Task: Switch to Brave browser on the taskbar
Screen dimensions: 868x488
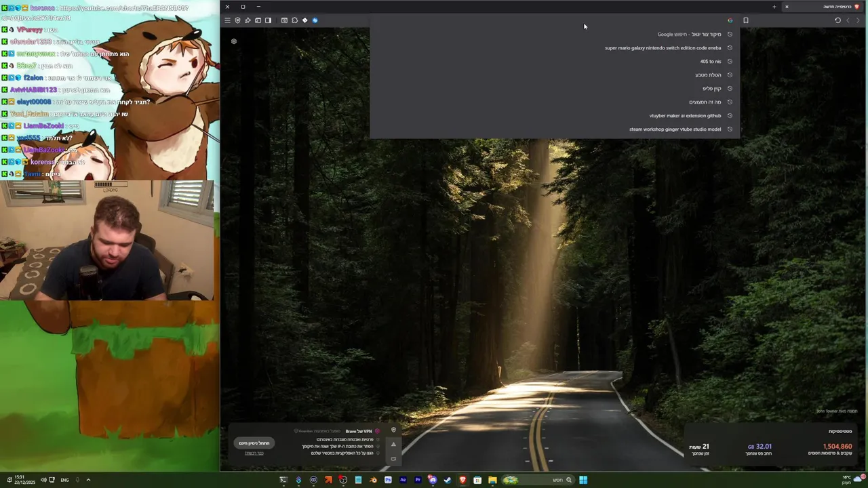Action: pos(462,480)
